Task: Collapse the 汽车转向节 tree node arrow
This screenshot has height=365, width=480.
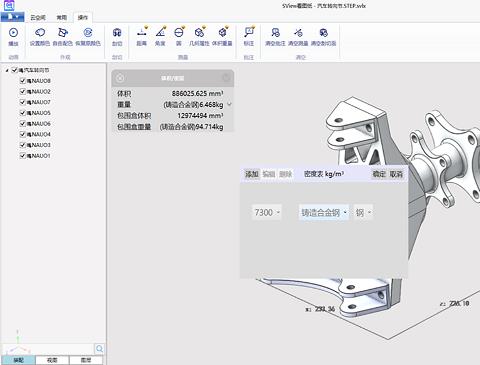Action: tap(7, 70)
